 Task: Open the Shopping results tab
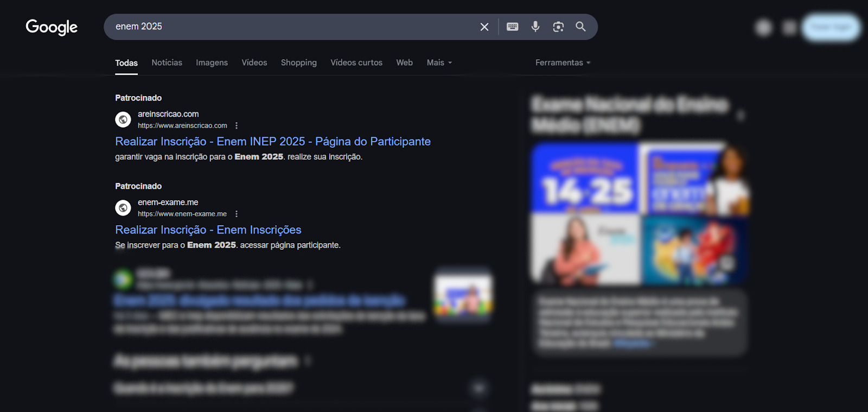298,62
